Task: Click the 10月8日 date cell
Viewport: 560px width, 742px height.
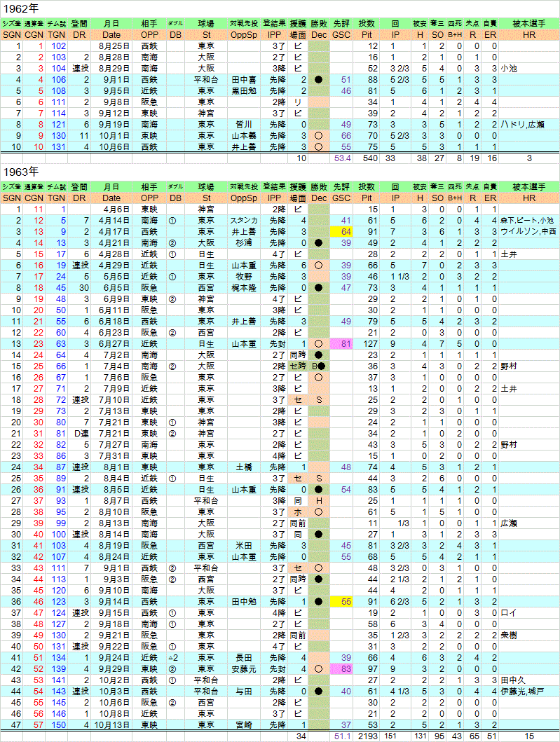Action: pyautogui.click(x=111, y=714)
